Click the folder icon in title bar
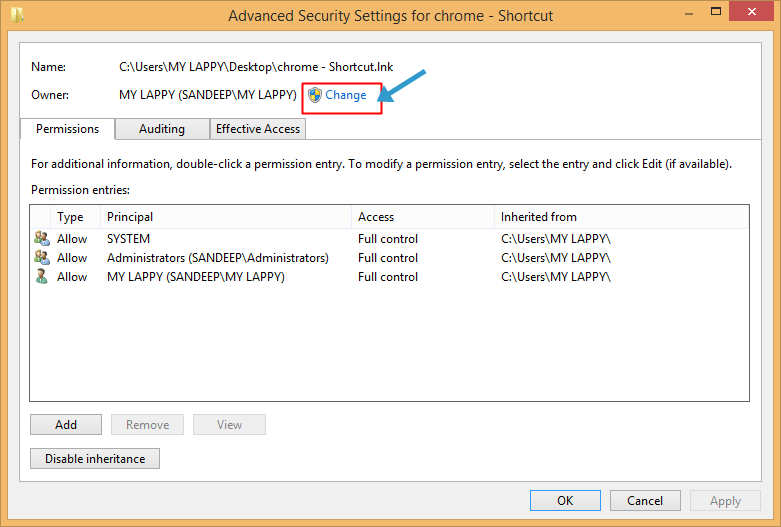 point(17,14)
